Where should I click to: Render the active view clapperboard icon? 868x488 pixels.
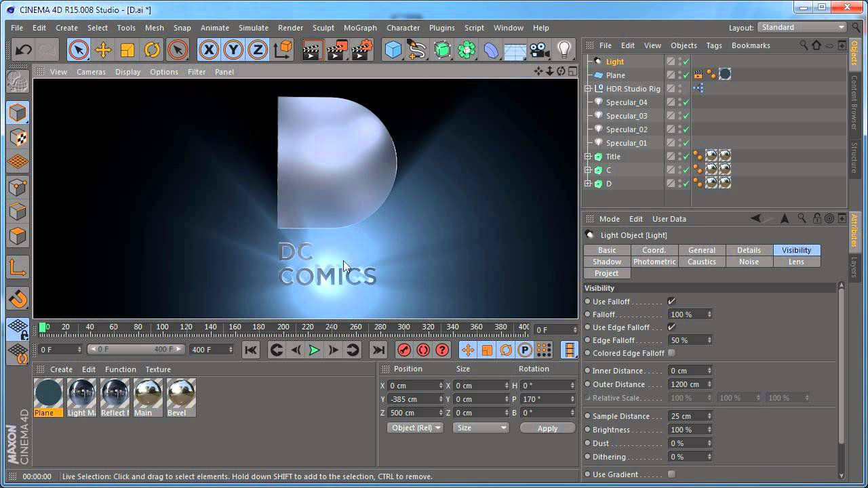(312, 50)
